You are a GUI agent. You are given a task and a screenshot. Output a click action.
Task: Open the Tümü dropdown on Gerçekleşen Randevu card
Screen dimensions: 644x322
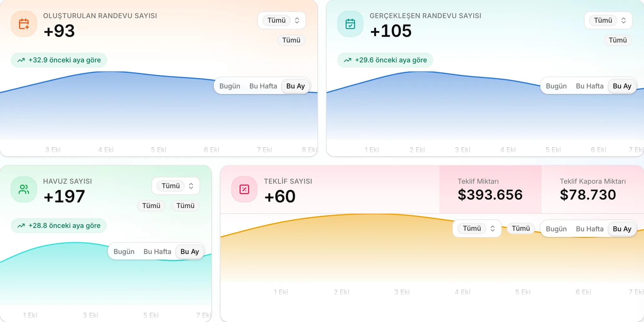tap(608, 20)
